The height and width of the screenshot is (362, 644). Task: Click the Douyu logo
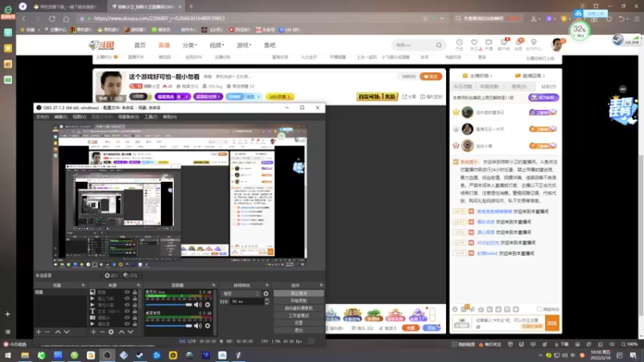click(x=101, y=45)
